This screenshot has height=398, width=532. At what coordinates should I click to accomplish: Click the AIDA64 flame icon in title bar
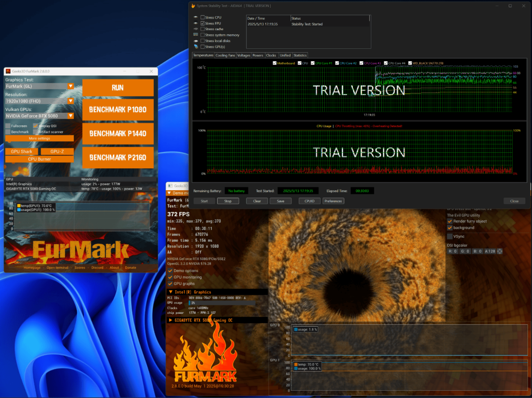pos(194,6)
